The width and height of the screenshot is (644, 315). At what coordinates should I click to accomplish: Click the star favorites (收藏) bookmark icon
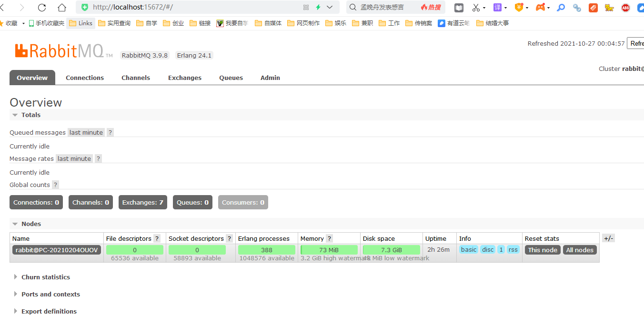pyautogui.click(x=2, y=23)
